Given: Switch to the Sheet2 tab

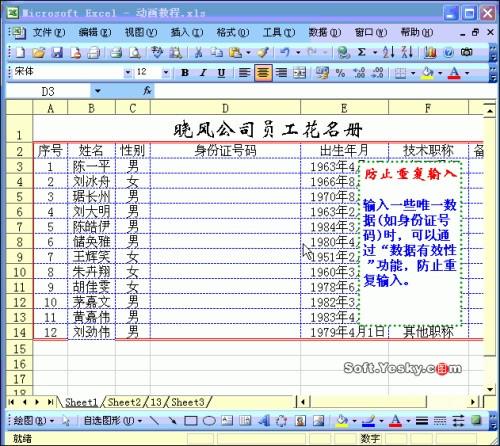Looking at the screenshot, I should [124, 402].
